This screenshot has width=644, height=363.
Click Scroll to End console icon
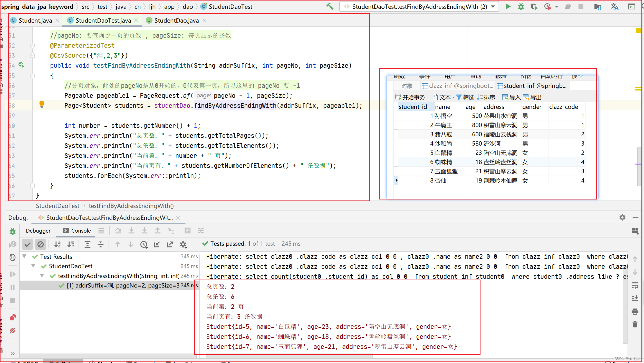[x=635, y=298]
